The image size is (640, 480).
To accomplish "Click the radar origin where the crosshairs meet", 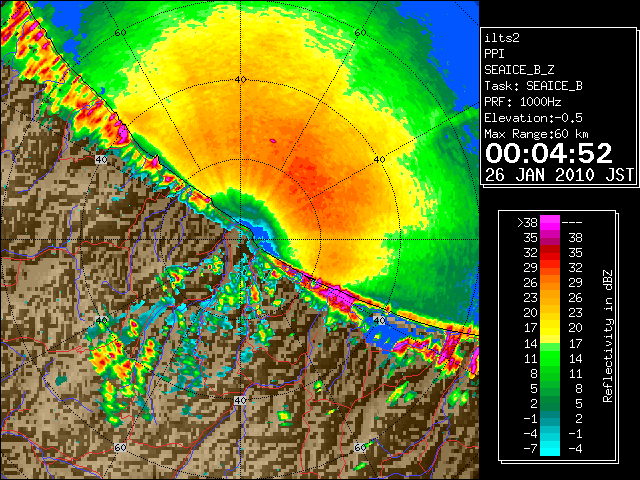I will (240, 240).
